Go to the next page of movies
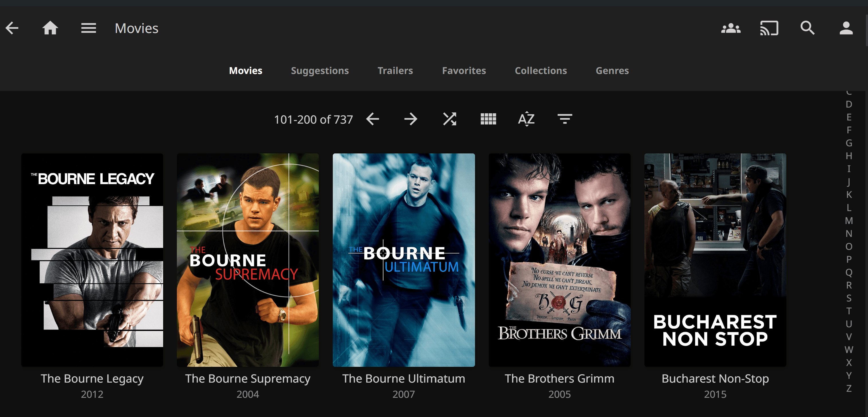 (411, 119)
